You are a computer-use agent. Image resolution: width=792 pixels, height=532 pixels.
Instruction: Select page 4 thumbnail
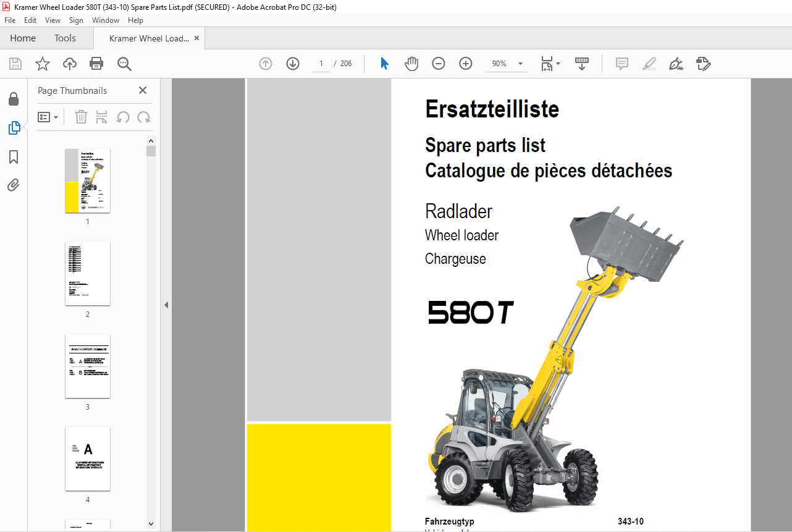click(88, 458)
